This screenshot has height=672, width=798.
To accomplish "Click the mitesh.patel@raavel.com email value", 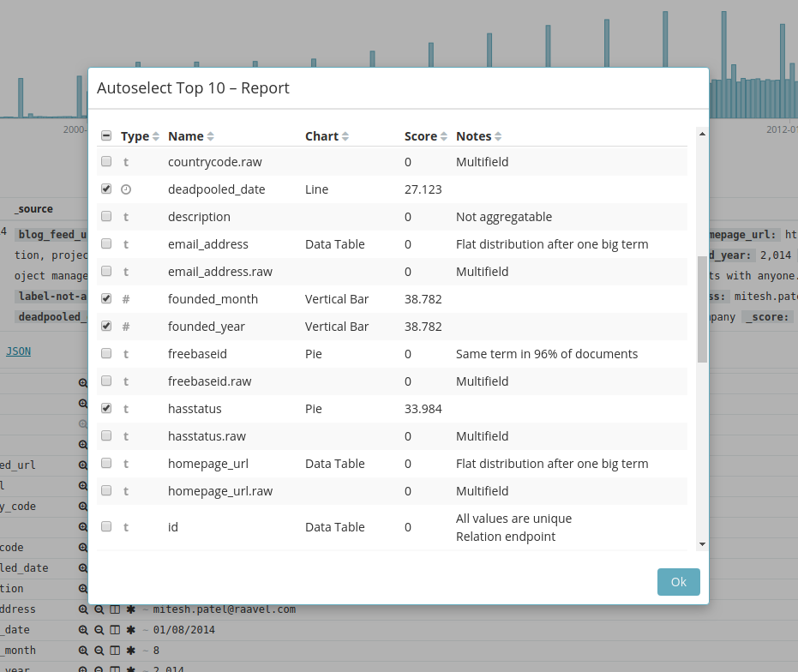I will pyautogui.click(x=227, y=609).
